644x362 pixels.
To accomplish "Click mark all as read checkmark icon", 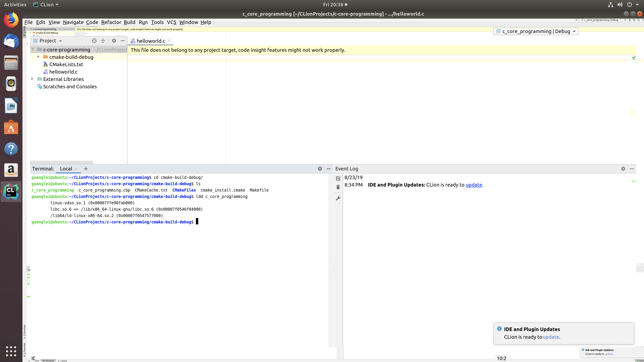I will click(x=338, y=178).
